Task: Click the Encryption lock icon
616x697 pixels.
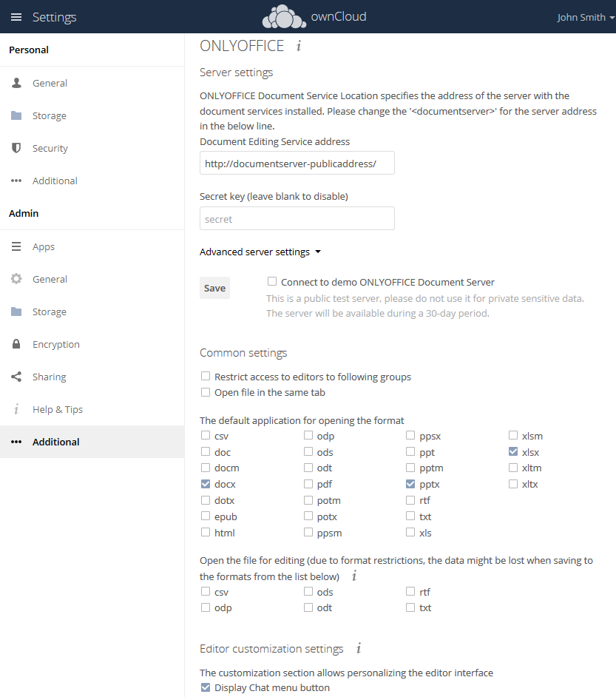Action: coord(16,344)
